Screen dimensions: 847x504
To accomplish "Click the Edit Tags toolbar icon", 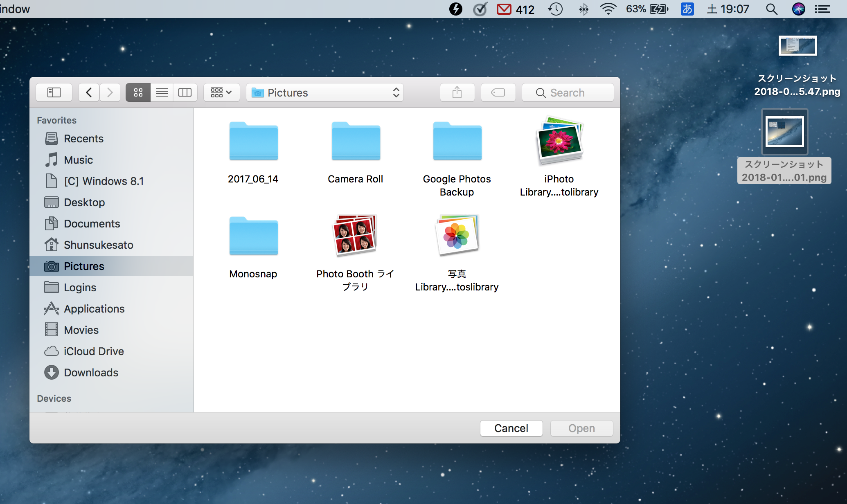I will click(498, 92).
